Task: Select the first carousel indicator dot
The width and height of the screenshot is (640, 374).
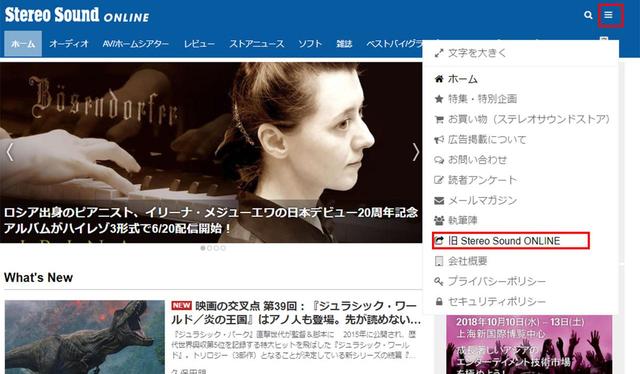Action: point(203,248)
